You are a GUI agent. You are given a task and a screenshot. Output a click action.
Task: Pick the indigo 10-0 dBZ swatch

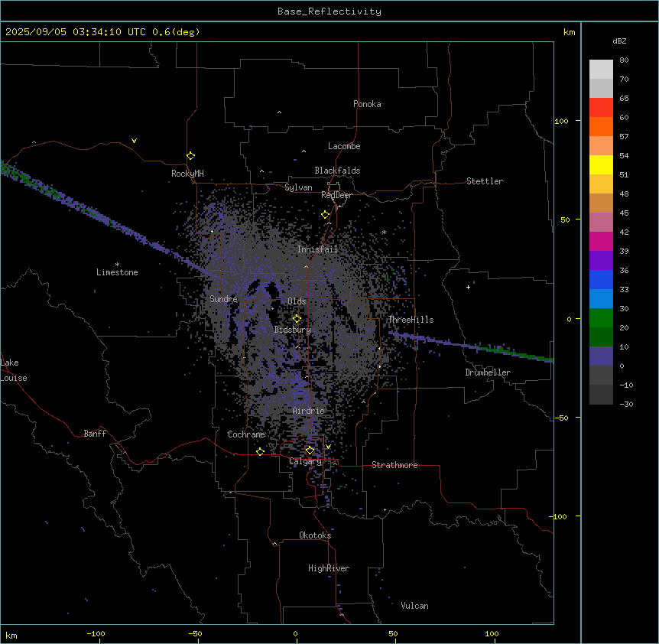pos(601,356)
